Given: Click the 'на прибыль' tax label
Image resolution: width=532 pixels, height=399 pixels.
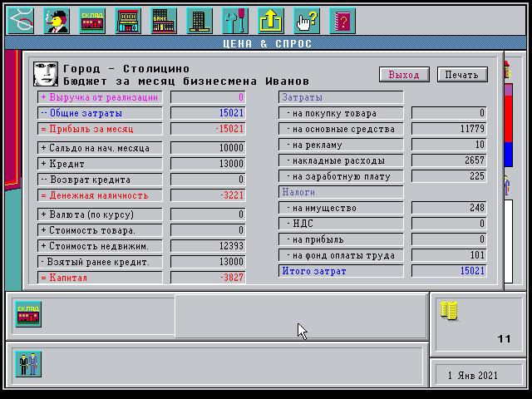Looking at the screenshot, I should (341, 240).
